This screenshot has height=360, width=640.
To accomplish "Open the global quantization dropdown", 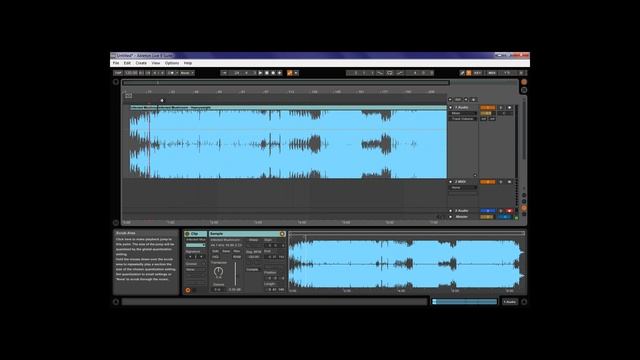I will click(x=187, y=73).
